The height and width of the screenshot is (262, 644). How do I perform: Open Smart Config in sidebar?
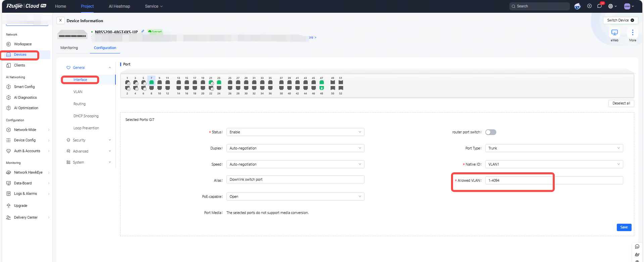click(24, 87)
